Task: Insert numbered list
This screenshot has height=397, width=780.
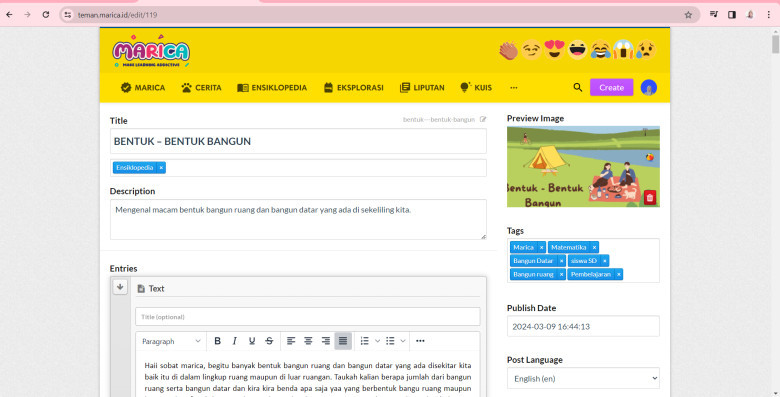Action: coord(365,341)
